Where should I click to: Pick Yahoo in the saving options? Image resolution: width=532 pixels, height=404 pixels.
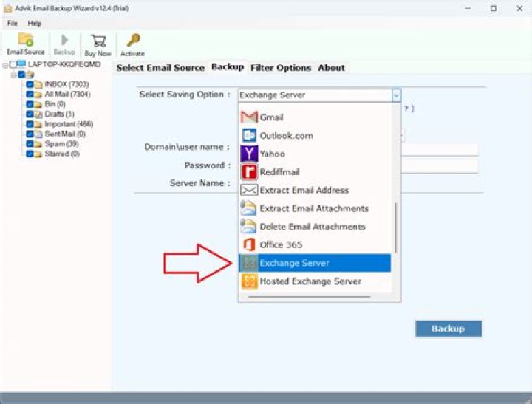(272, 154)
